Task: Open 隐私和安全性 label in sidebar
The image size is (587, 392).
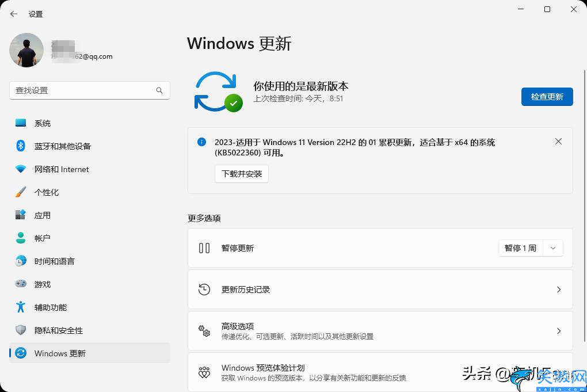Action: [x=58, y=330]
